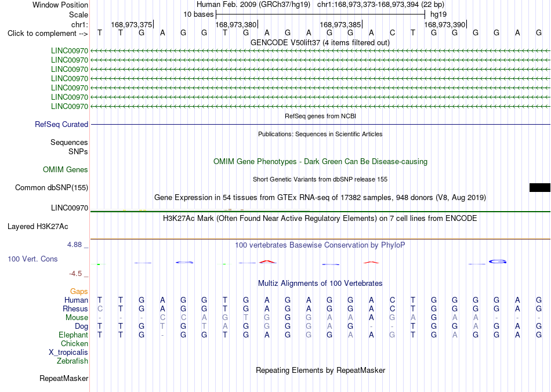Click the 4.88 PhyloP upper scale value

(x=74, y=245)
